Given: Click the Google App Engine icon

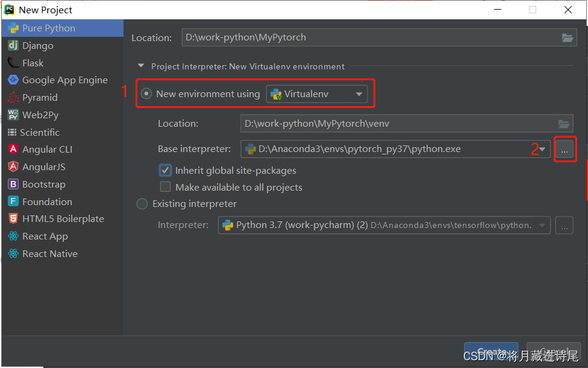Looking at the screenshot, I should (x=13, y=80).
